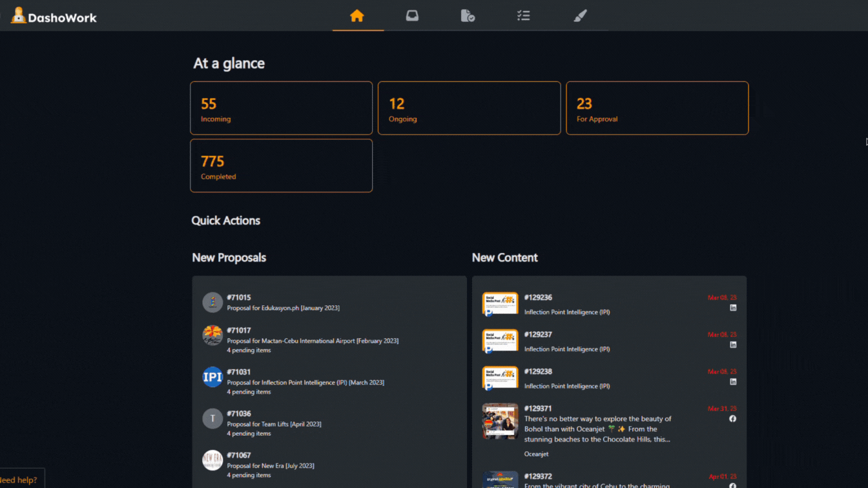Click LinkedIn icon on content #129237
Image resolution: width=868 pixels, height=488 pixels.
coord(733,345)
